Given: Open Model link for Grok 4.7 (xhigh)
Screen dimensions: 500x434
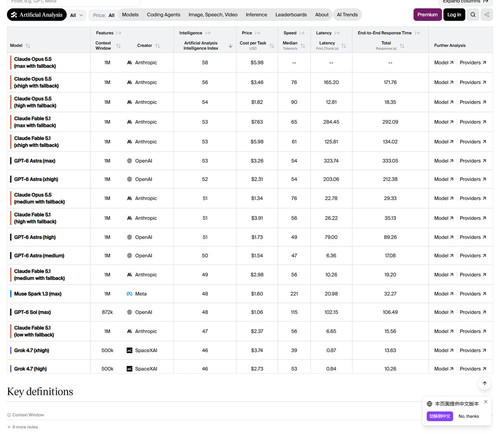Looking at the screenshot, I should [x=444, y=350].
